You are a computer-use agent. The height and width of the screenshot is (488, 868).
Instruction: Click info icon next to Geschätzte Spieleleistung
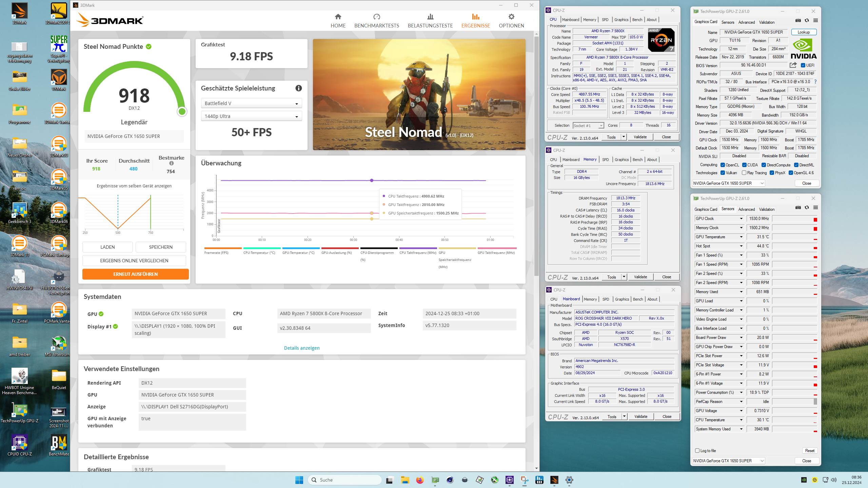(x=298, y=88)
